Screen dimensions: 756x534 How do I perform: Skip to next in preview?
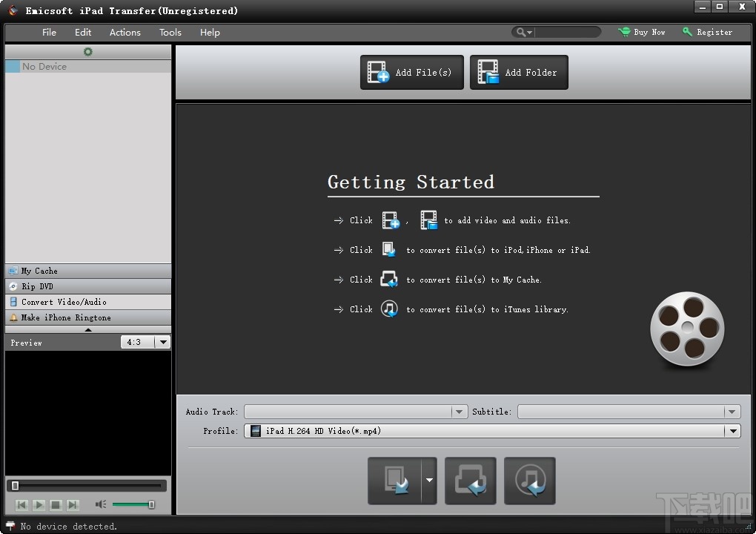tap(73, 505)
